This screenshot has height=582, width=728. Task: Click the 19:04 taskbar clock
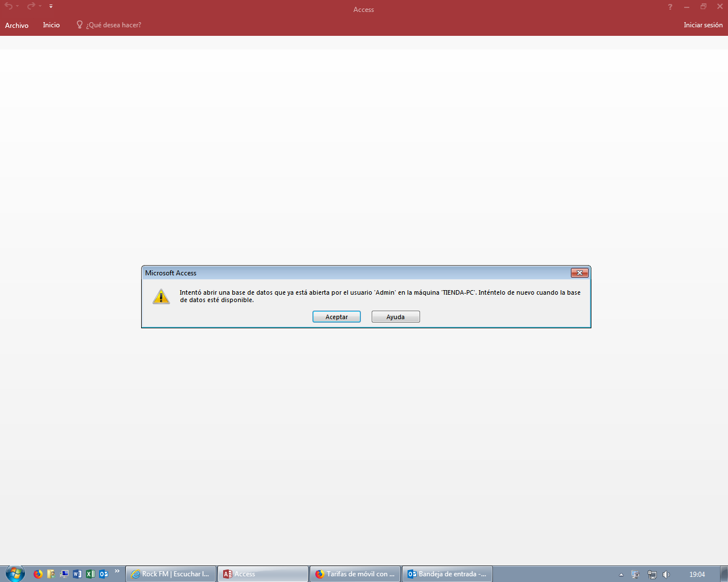click(x=697, y=575)
